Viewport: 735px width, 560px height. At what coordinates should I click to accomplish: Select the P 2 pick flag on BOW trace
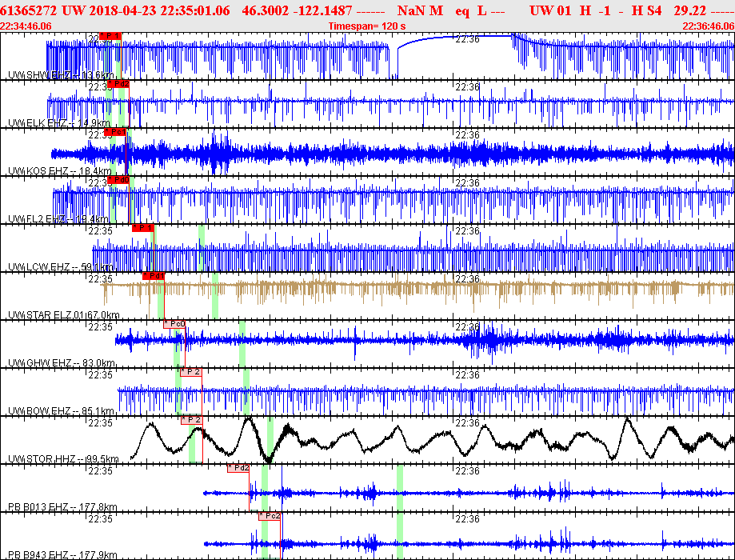pyautogui.click(x=191, y=372)
